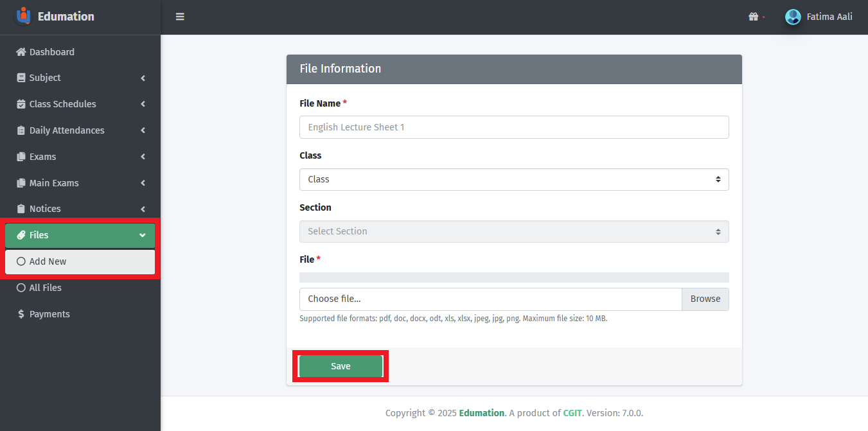Click the file upload progress bar
Viewport: 868px width, 431px height.
513,277
